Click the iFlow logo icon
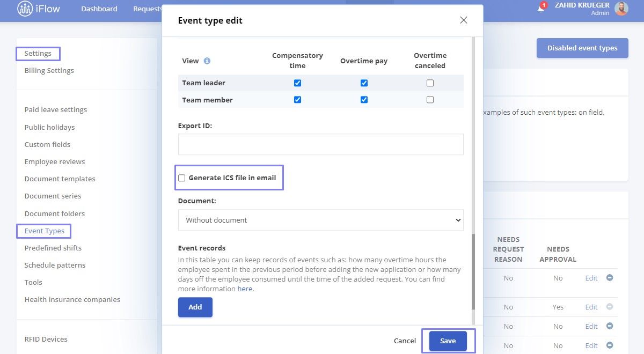Viewport: 644px width, 354px height. pos(25,9)
